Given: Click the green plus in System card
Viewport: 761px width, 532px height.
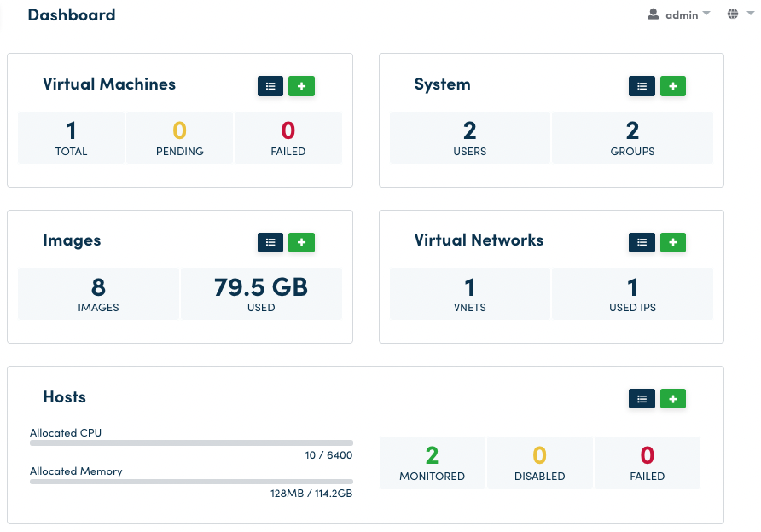Looking at the screenshot, I should (672, 86).
